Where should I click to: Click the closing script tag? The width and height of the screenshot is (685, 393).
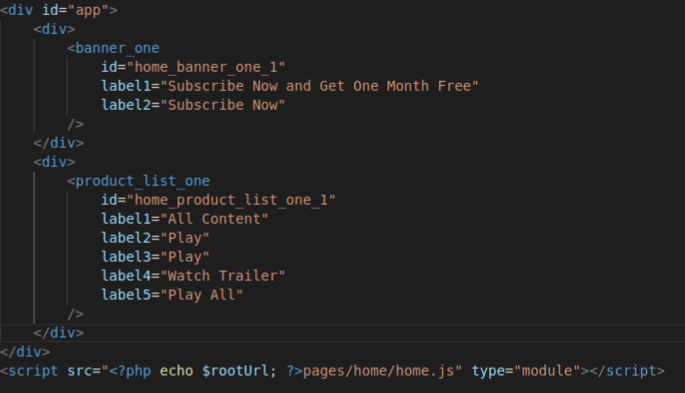pyautogui.click(x=627, y=371)
